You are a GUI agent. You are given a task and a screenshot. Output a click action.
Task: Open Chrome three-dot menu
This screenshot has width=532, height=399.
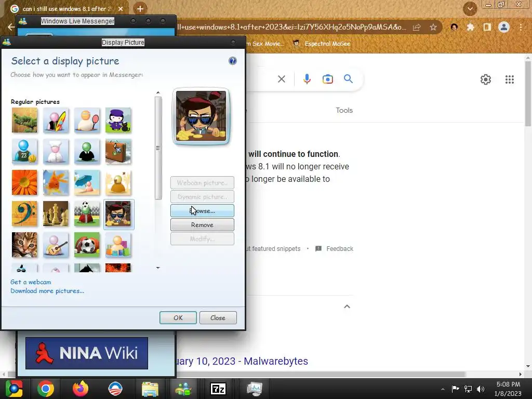[521, 27]
